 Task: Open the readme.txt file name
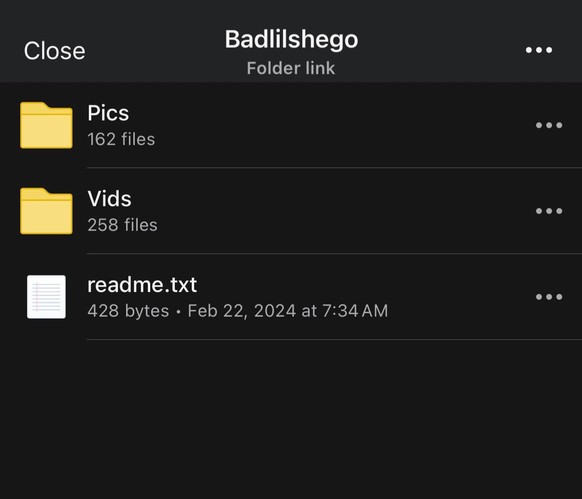coord(142,285)
